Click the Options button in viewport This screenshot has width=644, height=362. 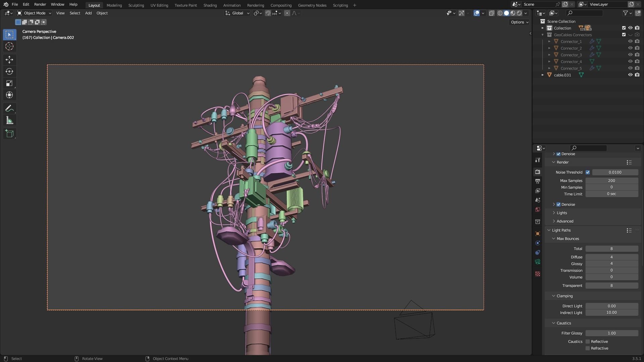[519, 22]
